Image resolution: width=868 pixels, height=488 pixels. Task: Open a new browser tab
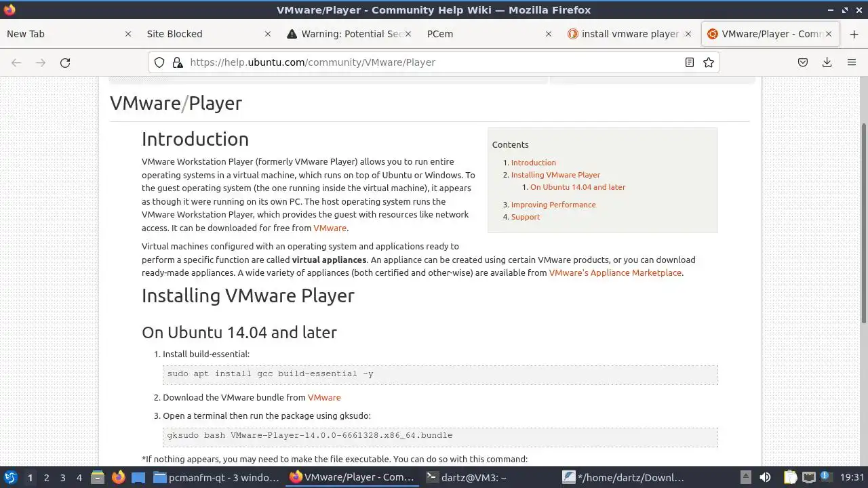pyautogui.click(x=854, y=34)
